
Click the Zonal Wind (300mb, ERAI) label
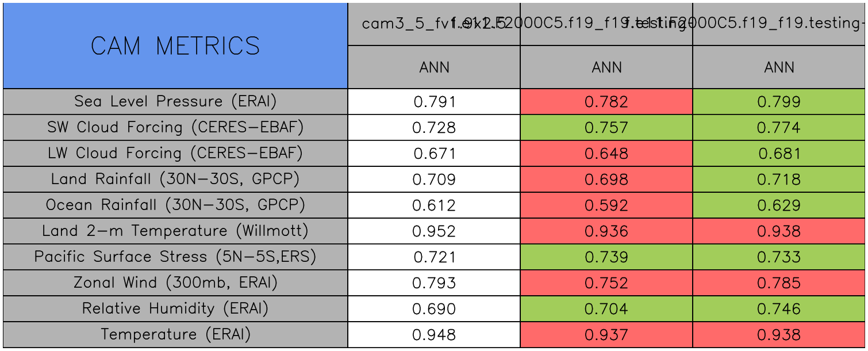click(175, 283)
